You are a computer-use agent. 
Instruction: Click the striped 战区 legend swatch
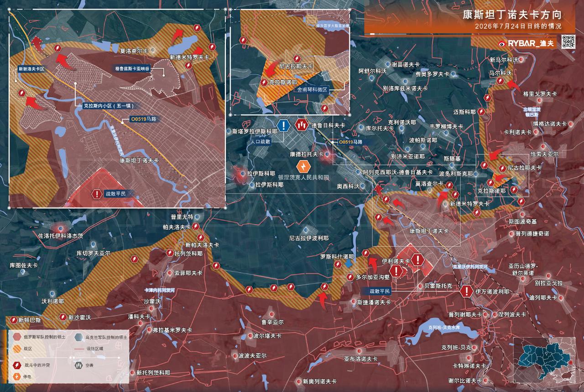pos(17,348)
